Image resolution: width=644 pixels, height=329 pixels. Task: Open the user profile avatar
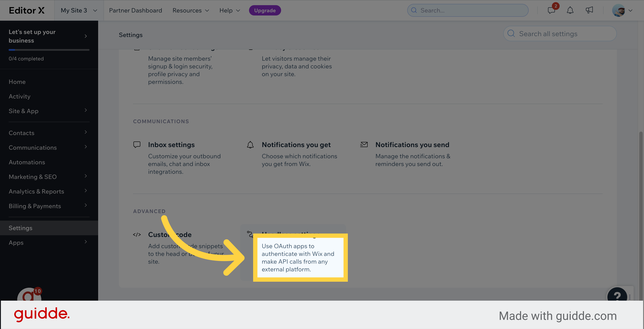(x=619, y=11)
